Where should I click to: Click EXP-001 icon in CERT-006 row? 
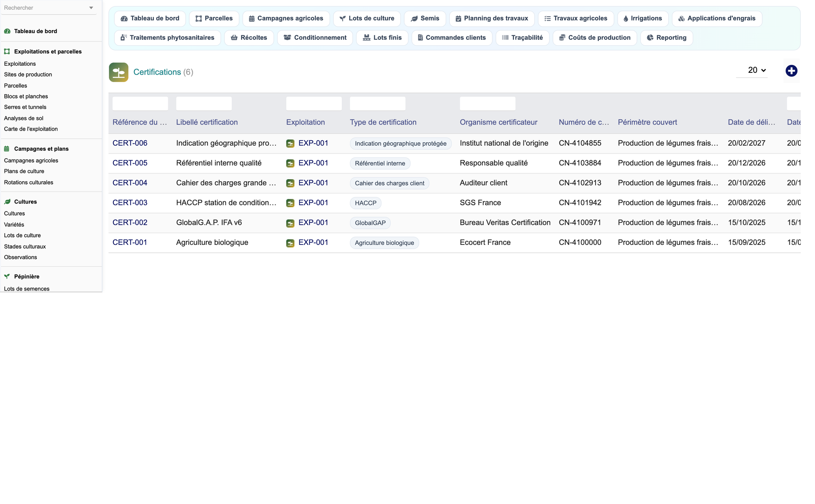290,144
